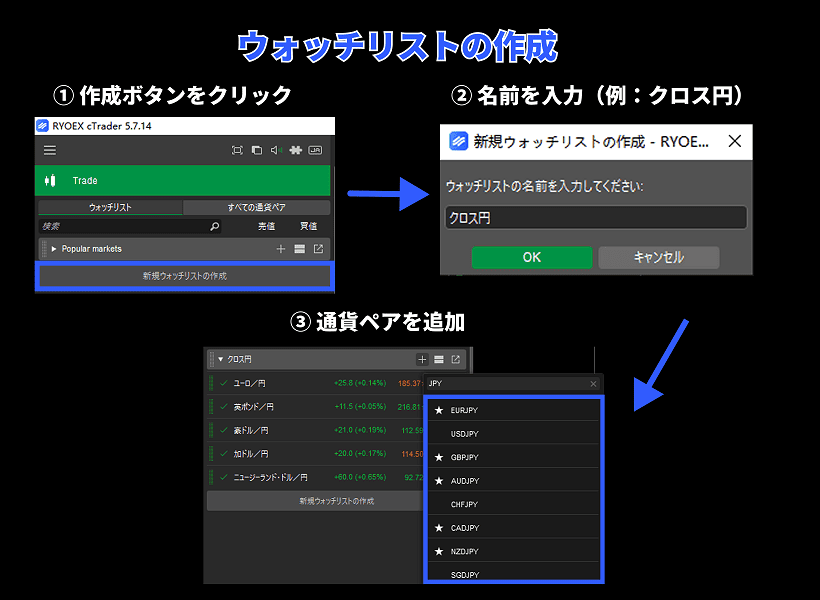Click the watchlist name field containing クロス円
This screenshot has height=600, width=820.
pyautogui.click(x=596, y=218)
